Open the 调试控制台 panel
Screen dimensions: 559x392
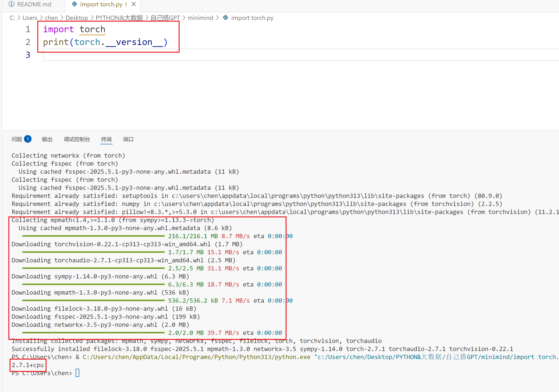[x=77, y=139]
